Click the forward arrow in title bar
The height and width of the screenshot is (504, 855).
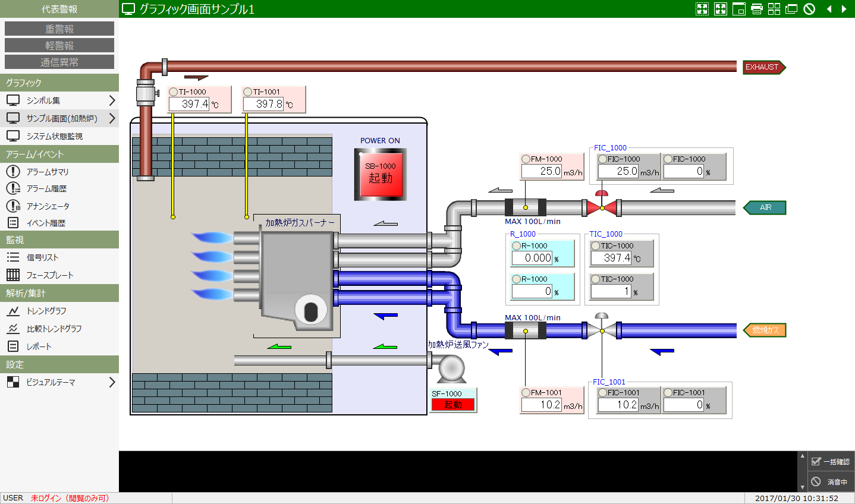[x=844, y=9]
